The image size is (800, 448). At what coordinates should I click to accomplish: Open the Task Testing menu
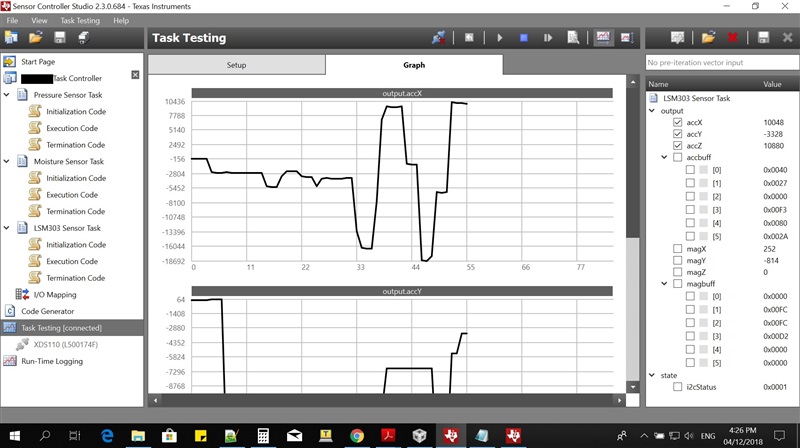tap(80, 20)
